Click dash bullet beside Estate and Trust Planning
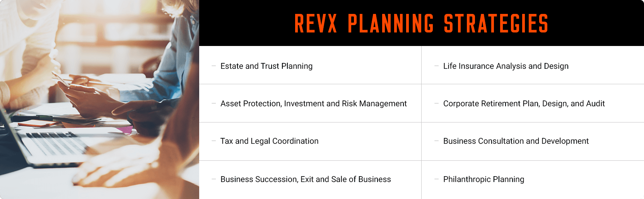Image resolution: width=644 pixels, height=199 pixels. pos(214,66)
